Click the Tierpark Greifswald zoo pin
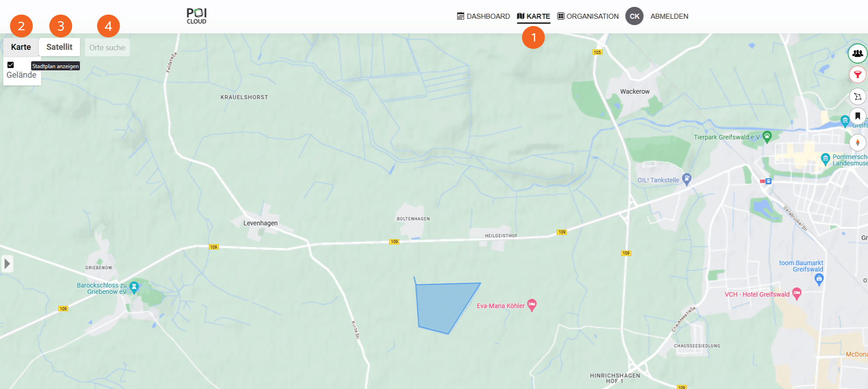Image resolution: width=868 pixels, height=389 pixels. pos(767,136)
